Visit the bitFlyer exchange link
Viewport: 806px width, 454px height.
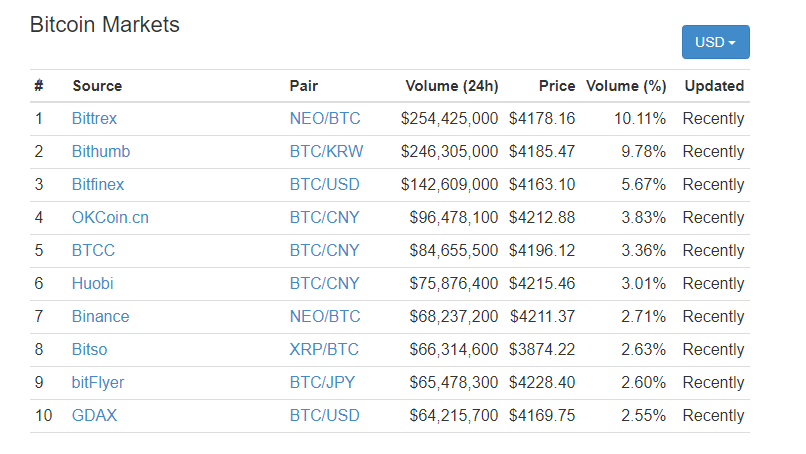(98, 383)
